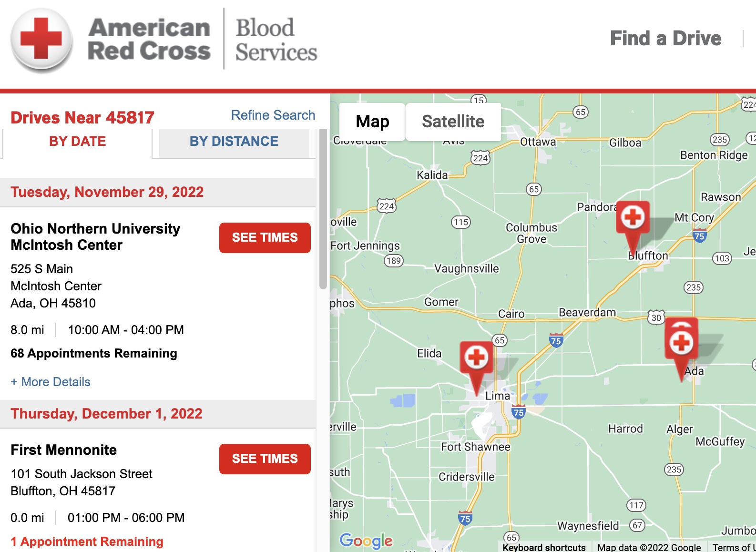Image resolution: width=756 pixels, height=552 pixels.
Task: Click the Interstate 75 shield near Lima
Action: 518,412
